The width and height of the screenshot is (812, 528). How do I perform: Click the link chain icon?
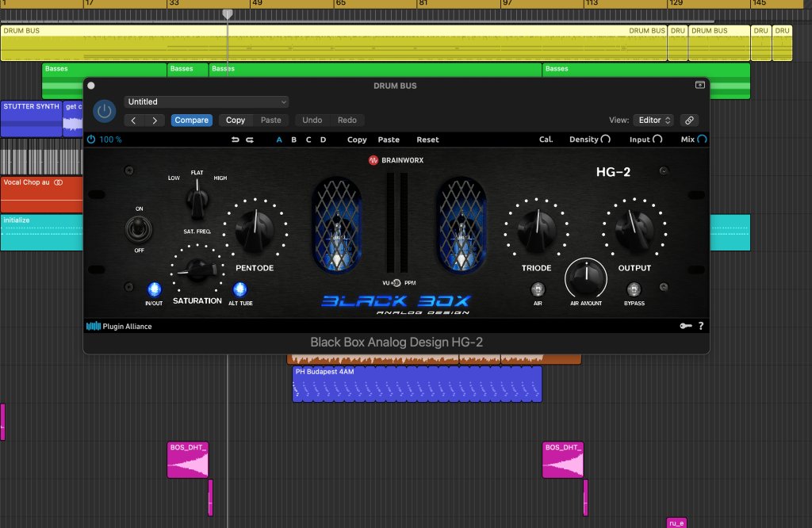(x=689, y=120)
